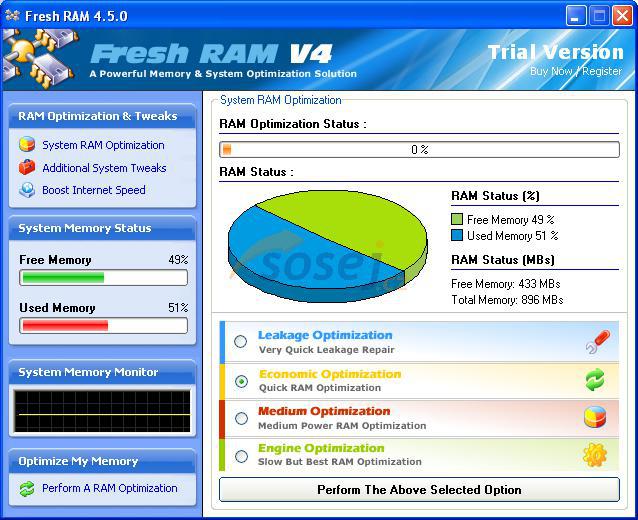
Task: Close the Fresh RAM window
Action: click(x=623, y=16)
